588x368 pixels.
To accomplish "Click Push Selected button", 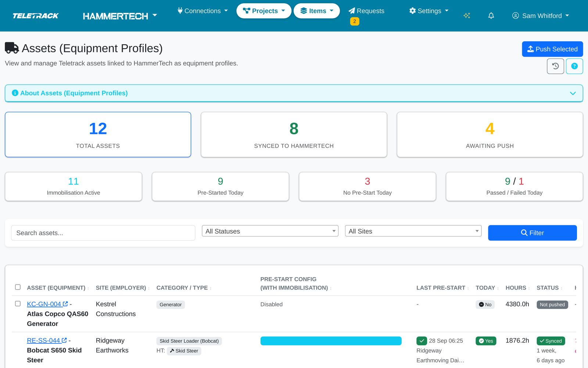I will tap(552, 49).
